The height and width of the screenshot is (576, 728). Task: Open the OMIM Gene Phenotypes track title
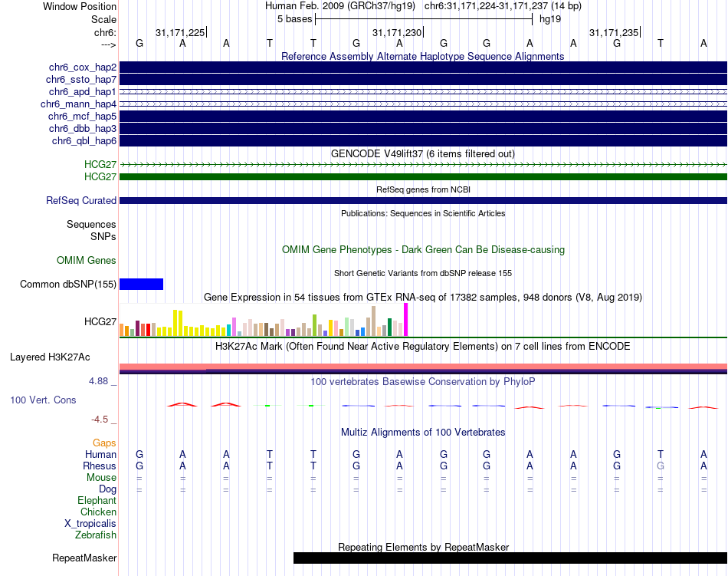click(x=423, y=249)
